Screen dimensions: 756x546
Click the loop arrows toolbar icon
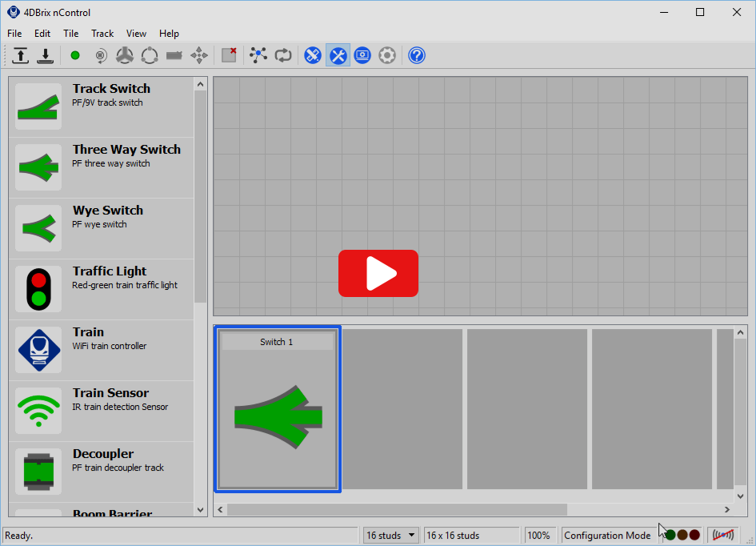pyautogui.click(x=283, y=55)
